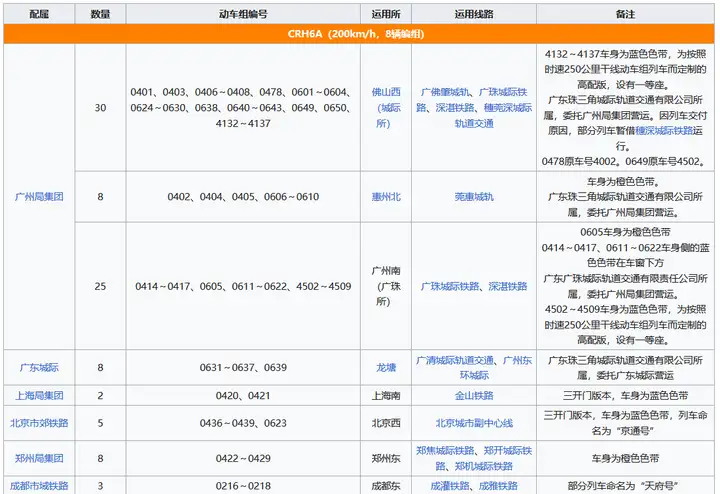Select remark mentioning 京通号
The height and width of the screenshot is (494, 720).
625,423
